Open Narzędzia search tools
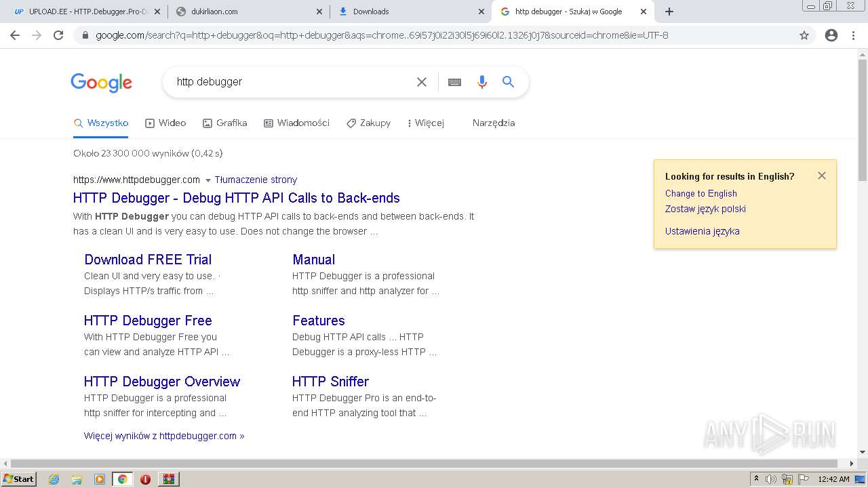 tap(494, 123)
